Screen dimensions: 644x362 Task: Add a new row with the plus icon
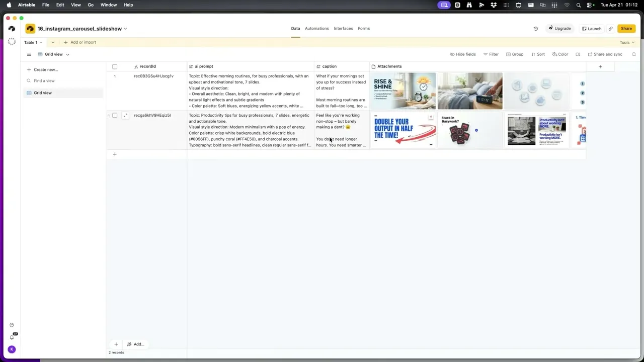[114, 154]
